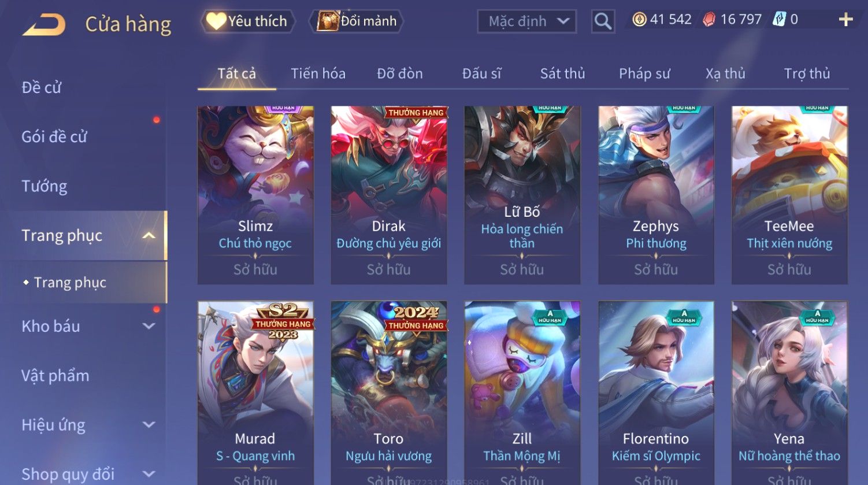Click the back arrow icon

pos(44,25)
